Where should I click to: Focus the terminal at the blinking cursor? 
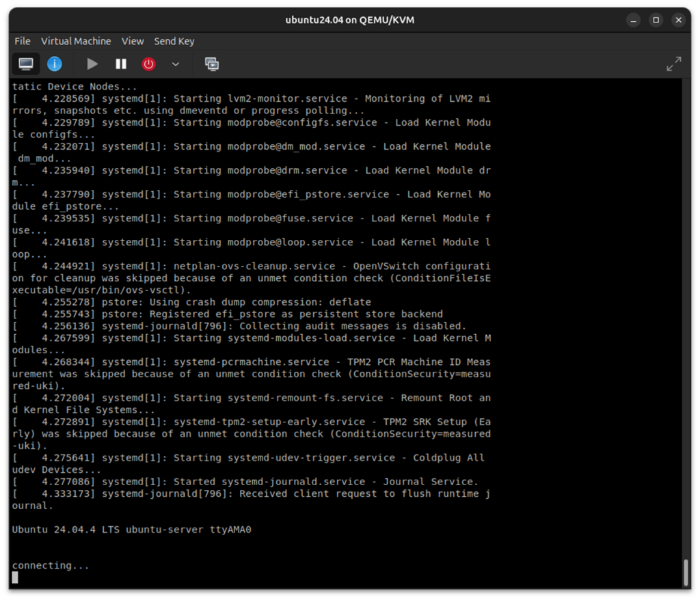[x=15, y=577]
